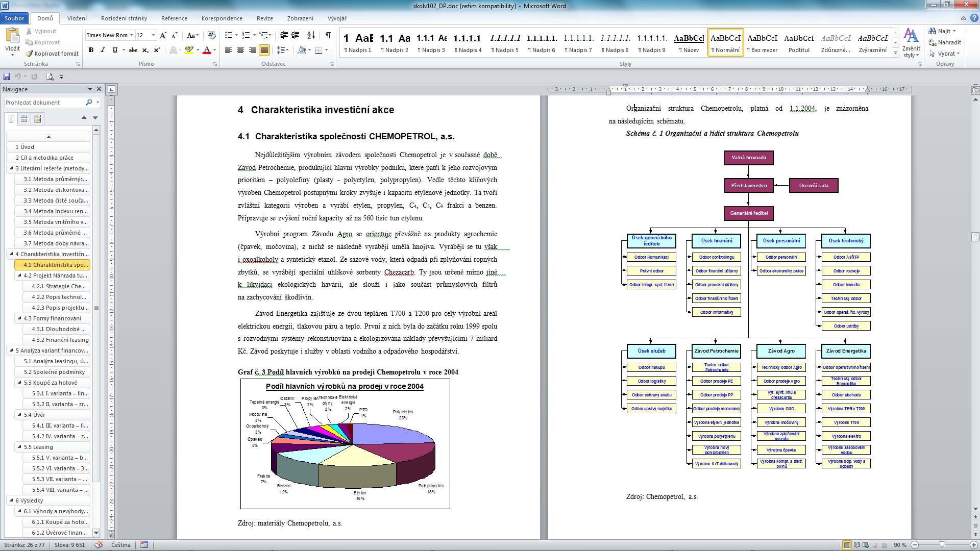Collapse 6 Výsledky heading in navigation
This screenshot has height=551, width=980.
(11, 500)
